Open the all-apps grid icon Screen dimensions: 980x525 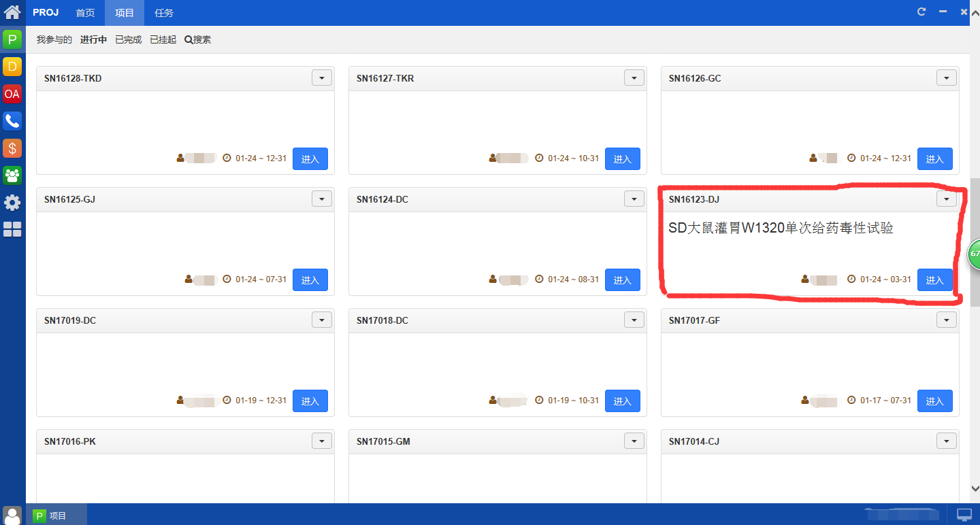click(12, 230)
